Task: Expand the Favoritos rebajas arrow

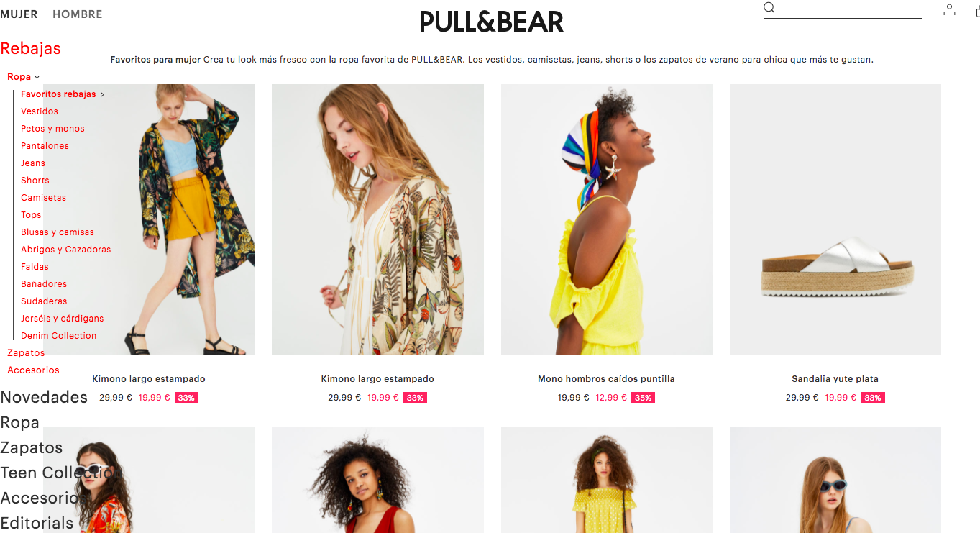Action: tap(102, 94)
